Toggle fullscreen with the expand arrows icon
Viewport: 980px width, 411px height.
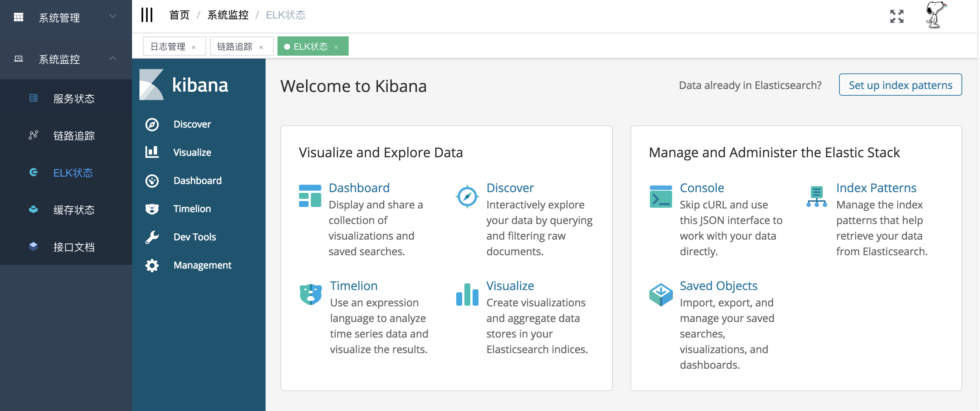pyautogui.click(x=897, y=16)
